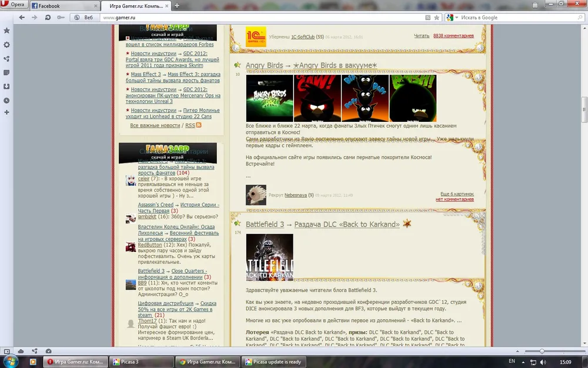Image resolution: width=588 pixels, height=368 pixels.
Task: Click the volume speaker tray icon
Action: 543,362
